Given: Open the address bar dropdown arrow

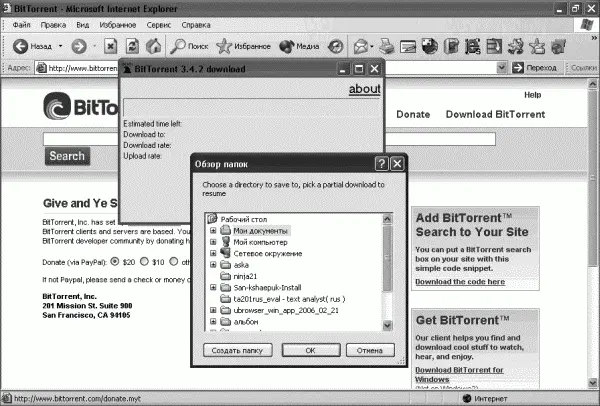Looking at the screenshot, I should click(x=502, y=68).
